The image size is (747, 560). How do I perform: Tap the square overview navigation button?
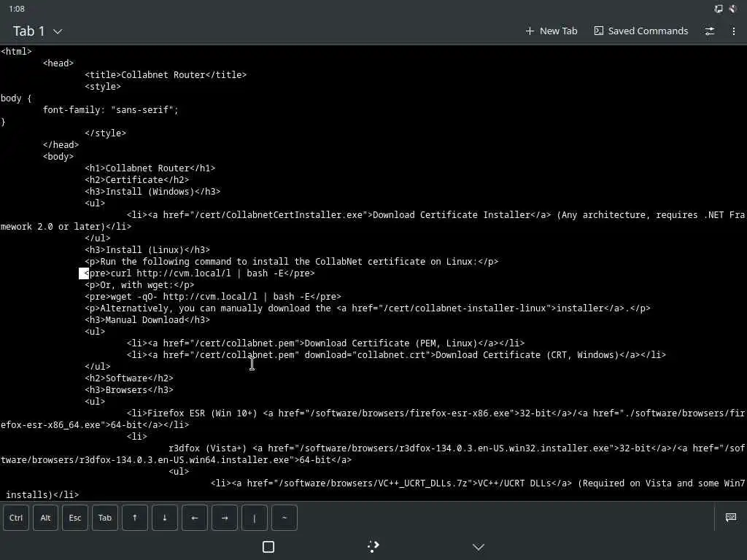tap(268, 547)
